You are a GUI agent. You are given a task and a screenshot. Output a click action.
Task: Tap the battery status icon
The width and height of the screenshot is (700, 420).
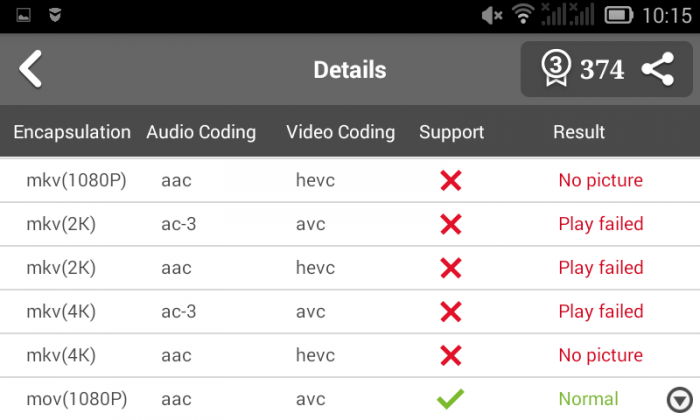point(619,15)
